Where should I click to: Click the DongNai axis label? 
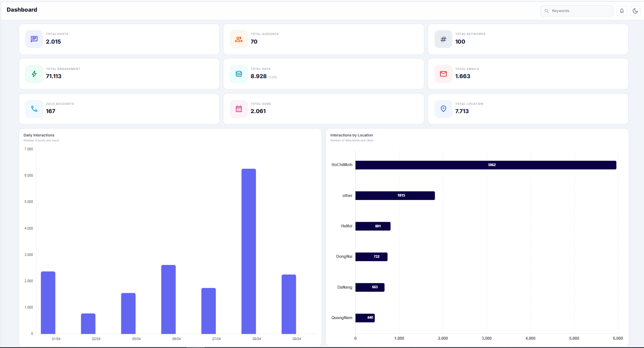pos(344,257)
